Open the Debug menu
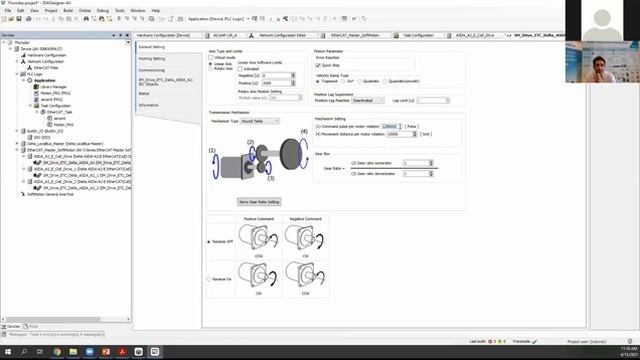 (x=102, y=11)
